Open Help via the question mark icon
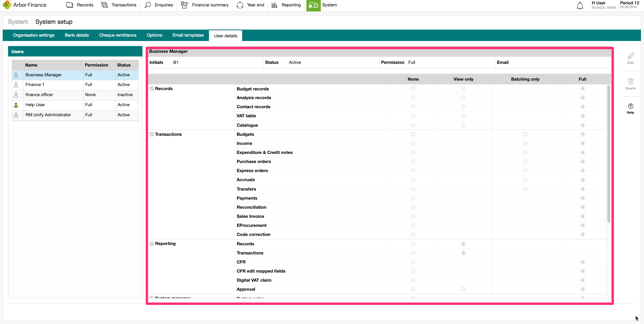This screenshot has width=644, height=324. pyautogui.click(x=631, y=106)
